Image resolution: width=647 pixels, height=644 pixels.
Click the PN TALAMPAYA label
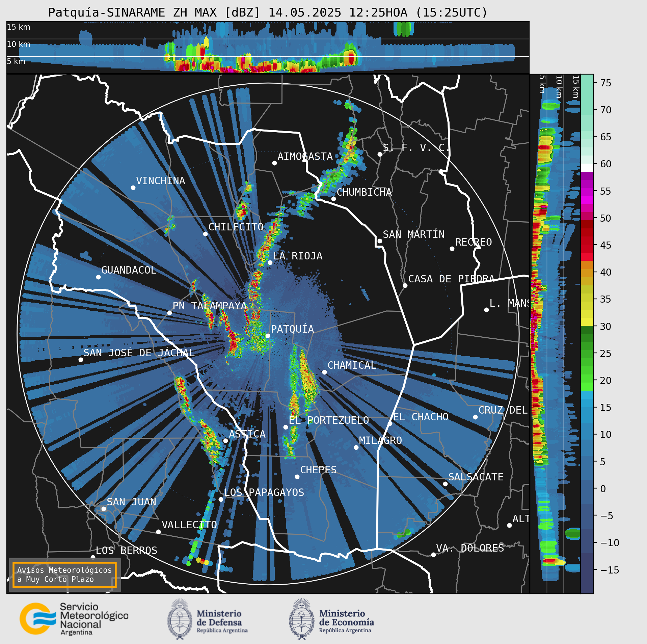(210, 306)
